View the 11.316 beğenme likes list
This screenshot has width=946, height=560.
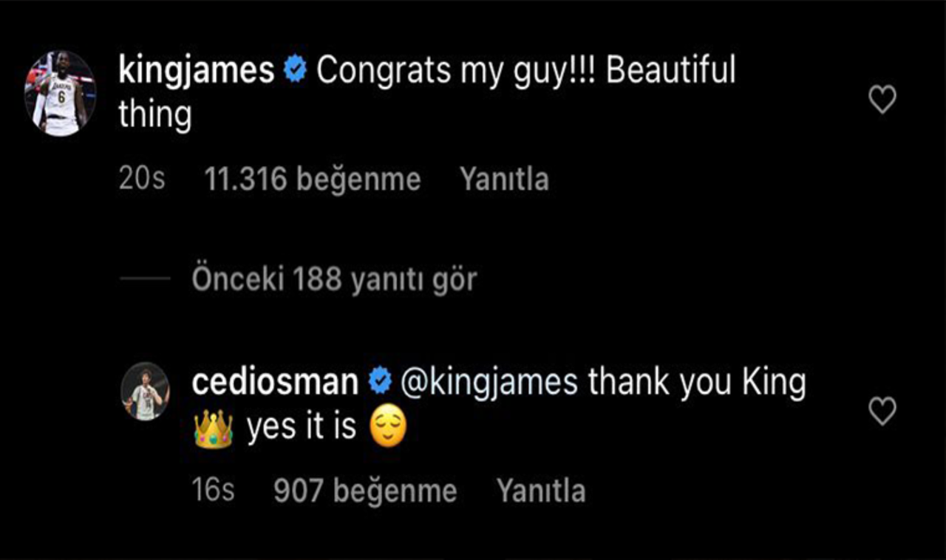[x=312, y=180]
